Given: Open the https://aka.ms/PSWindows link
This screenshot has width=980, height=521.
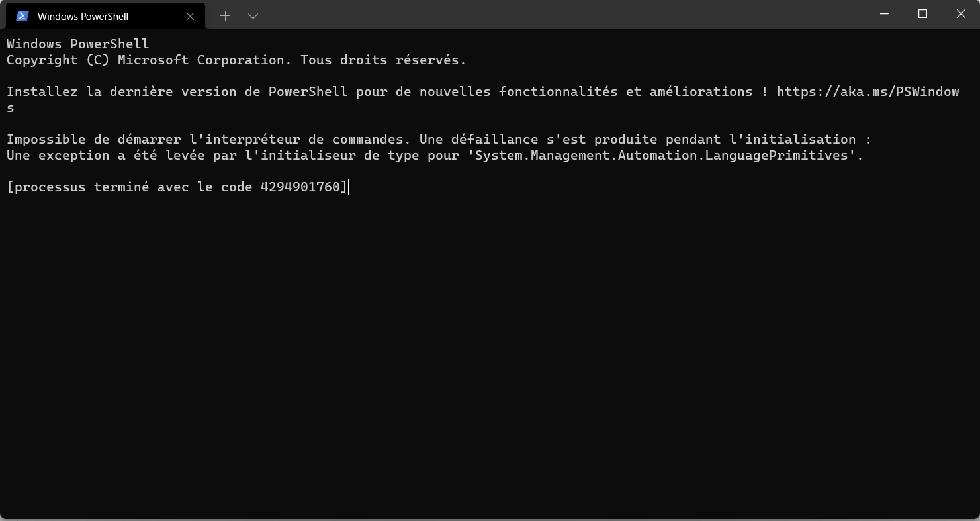Looking at the screenshot, I should pos(868,91).
